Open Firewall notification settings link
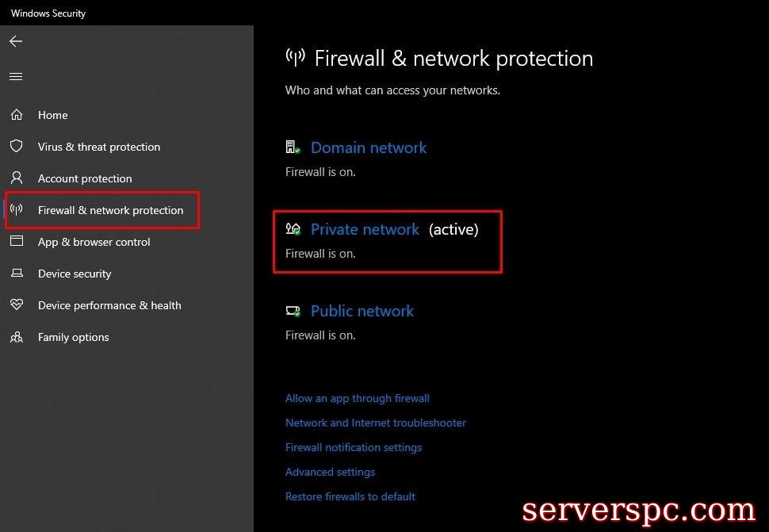769x532 pixels. 354,447
